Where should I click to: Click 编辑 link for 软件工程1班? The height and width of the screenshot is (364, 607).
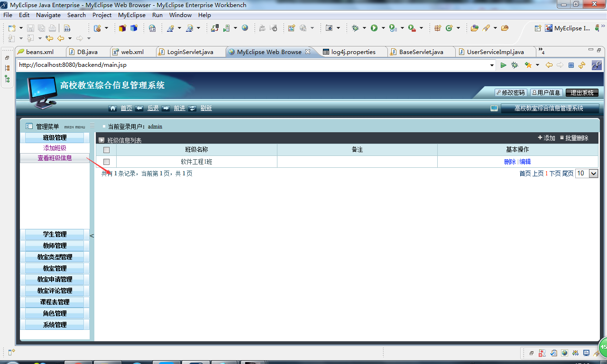pos(525,162)
